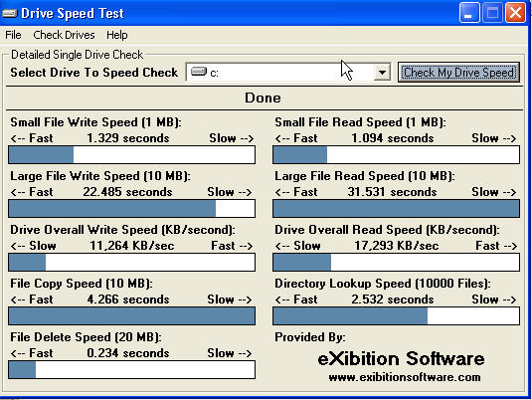
Task: Click the drive icon in title bar
Action: [x=10, y=14]
